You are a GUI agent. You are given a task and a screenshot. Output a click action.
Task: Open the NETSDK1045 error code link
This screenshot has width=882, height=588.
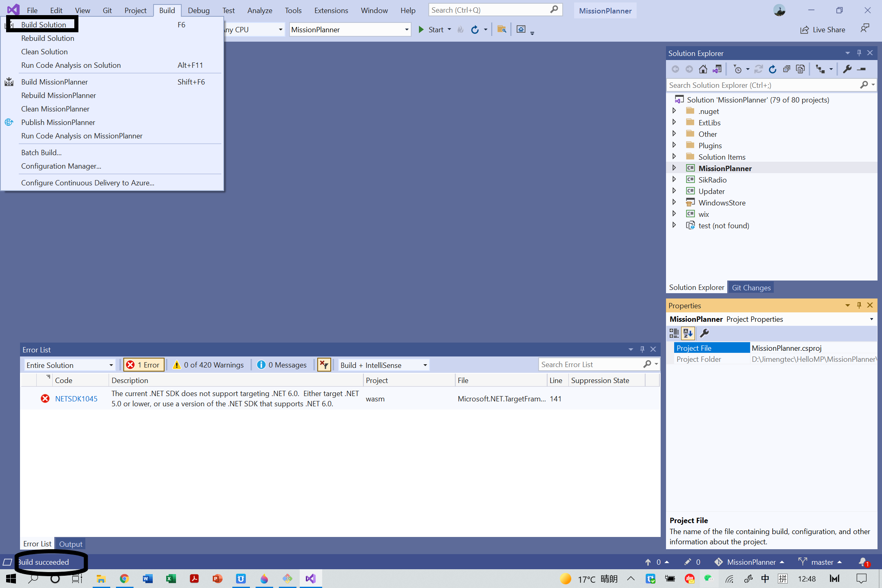point(76,399)
